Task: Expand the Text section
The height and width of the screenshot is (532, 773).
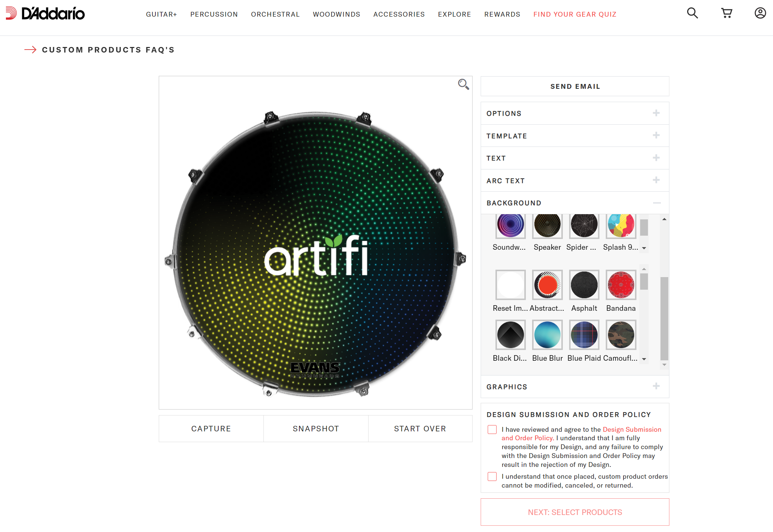Action: tap(657, 158)
